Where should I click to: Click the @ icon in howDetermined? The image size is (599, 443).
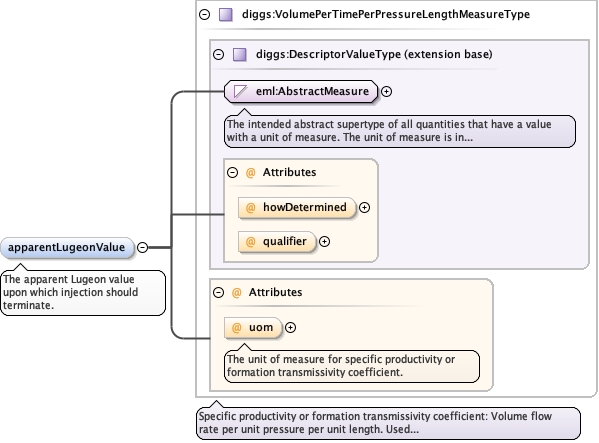pos(250,207)
